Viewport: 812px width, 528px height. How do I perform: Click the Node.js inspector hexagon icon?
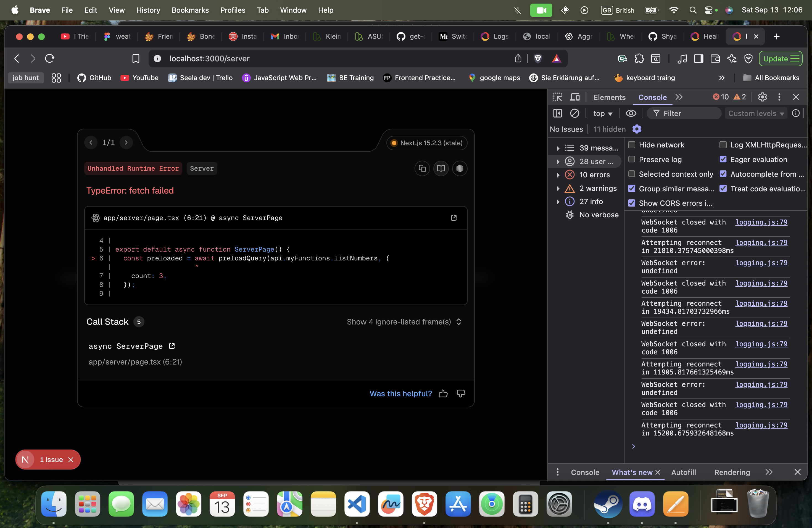coord(460,168)
